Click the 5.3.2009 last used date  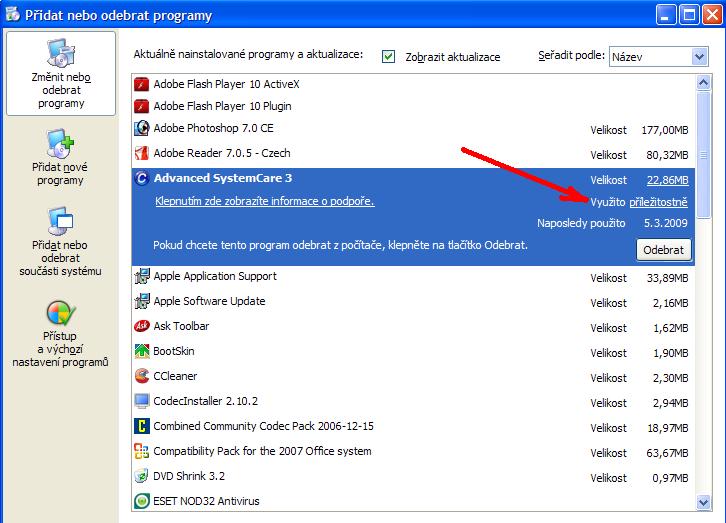(665, 223)
